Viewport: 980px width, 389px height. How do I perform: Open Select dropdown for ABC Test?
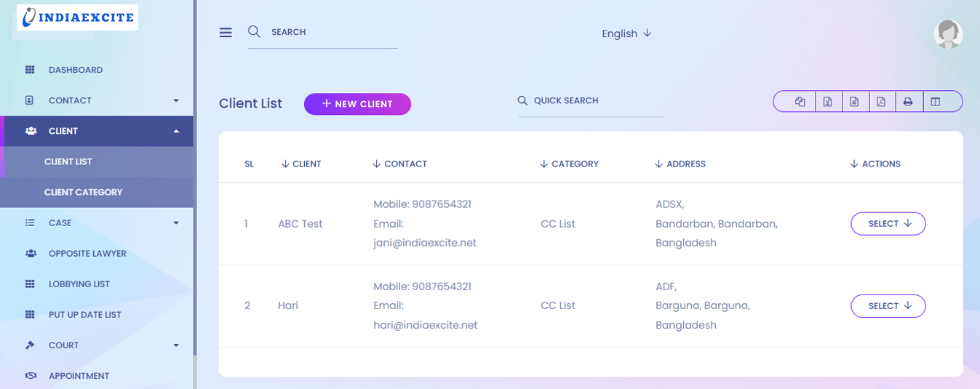888,224
